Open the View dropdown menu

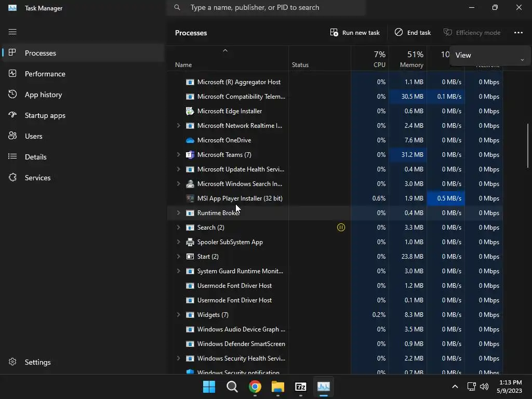point(490,55)
